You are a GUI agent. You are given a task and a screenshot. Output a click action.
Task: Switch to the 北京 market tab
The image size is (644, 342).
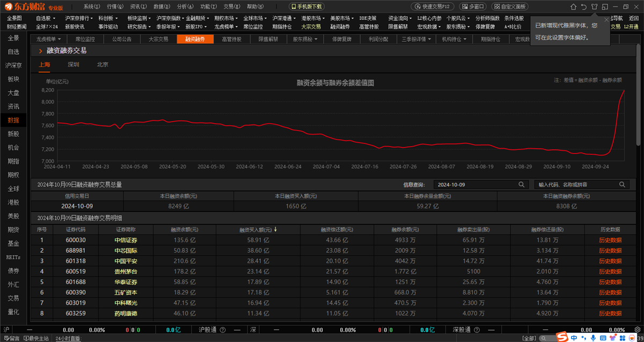(x=103, y=64)
